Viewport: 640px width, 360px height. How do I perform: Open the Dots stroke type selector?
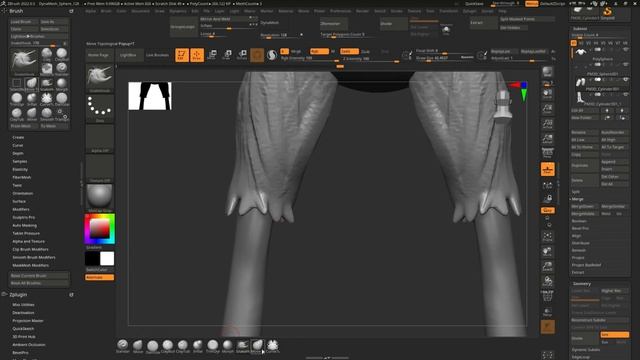[x=100, y=108]
